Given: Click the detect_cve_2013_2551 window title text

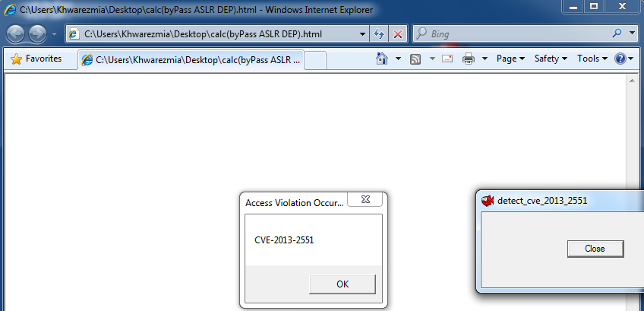Looking at the screenshot, I should pos(542,201).
